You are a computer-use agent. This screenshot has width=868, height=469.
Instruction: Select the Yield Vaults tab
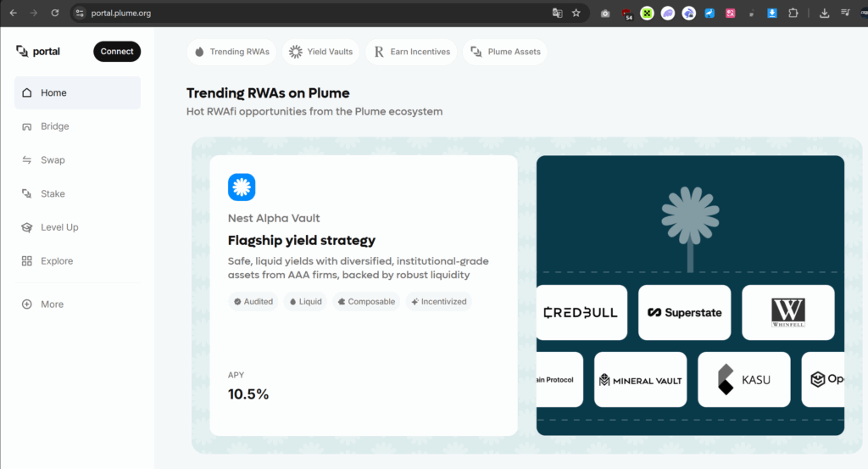(321, 52)
